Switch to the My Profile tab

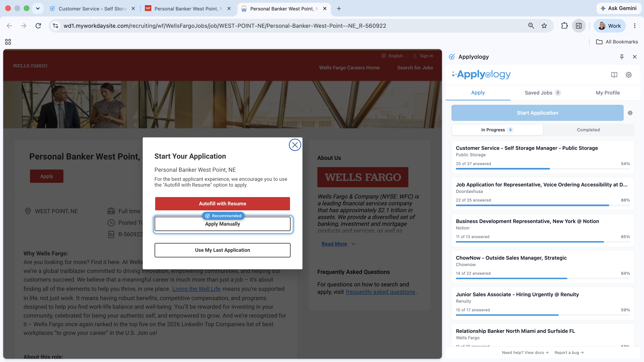tap(608, 93)
